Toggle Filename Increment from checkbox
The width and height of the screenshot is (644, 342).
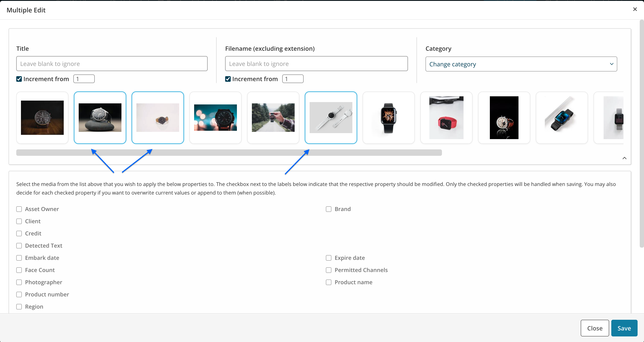[228, 79]
